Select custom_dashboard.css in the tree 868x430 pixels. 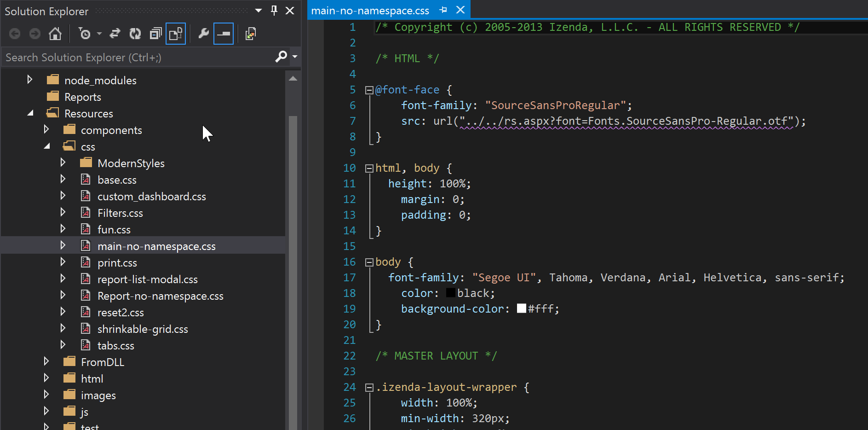pos(152,197)
